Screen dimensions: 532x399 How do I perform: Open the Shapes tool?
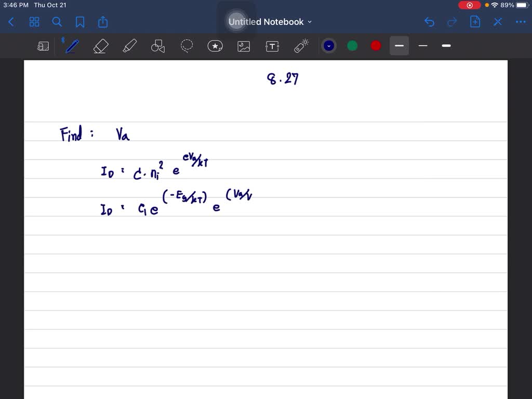click(x=157, y=46)
